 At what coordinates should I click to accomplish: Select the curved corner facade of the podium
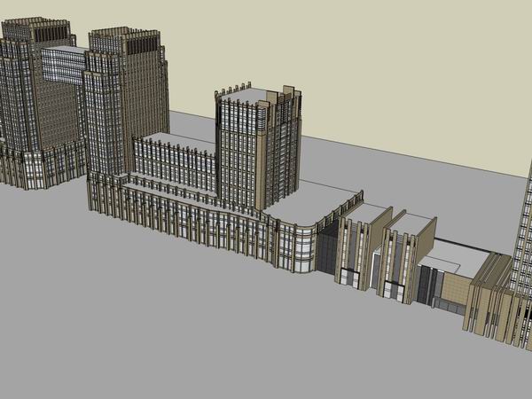(x=297, y=244)
